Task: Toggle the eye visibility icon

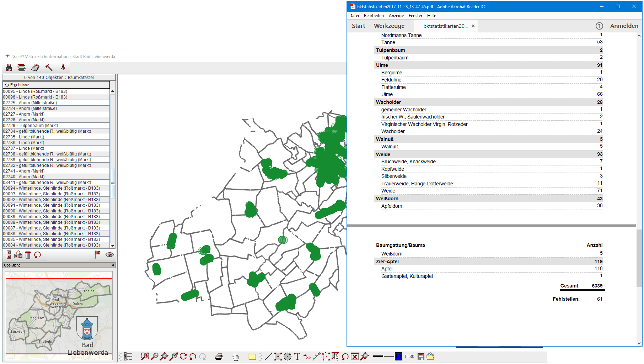Action: [109, 255]
